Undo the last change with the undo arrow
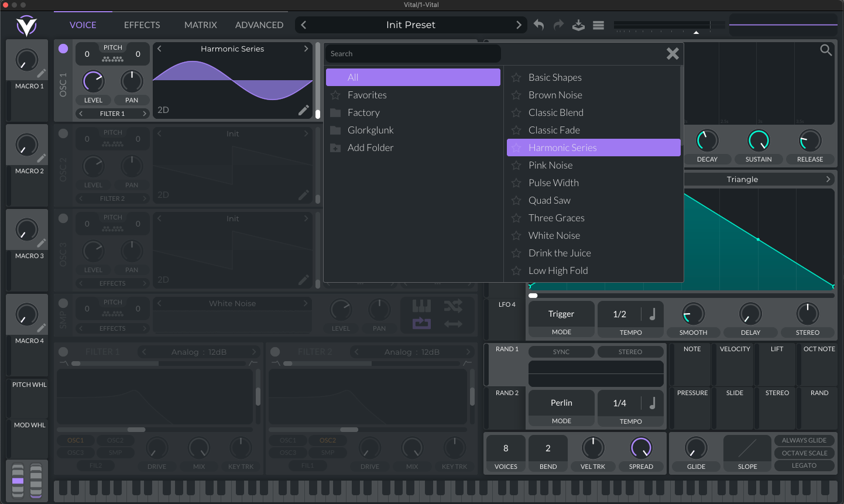This screenshot has height=504, width=844. [x=539, y=25]
